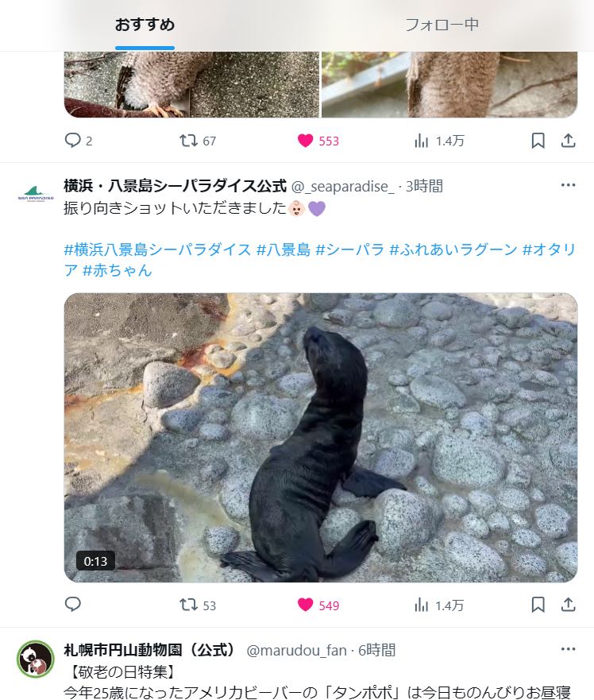Unlike the Sea Paradise post with 549 likes

(318, 605)
